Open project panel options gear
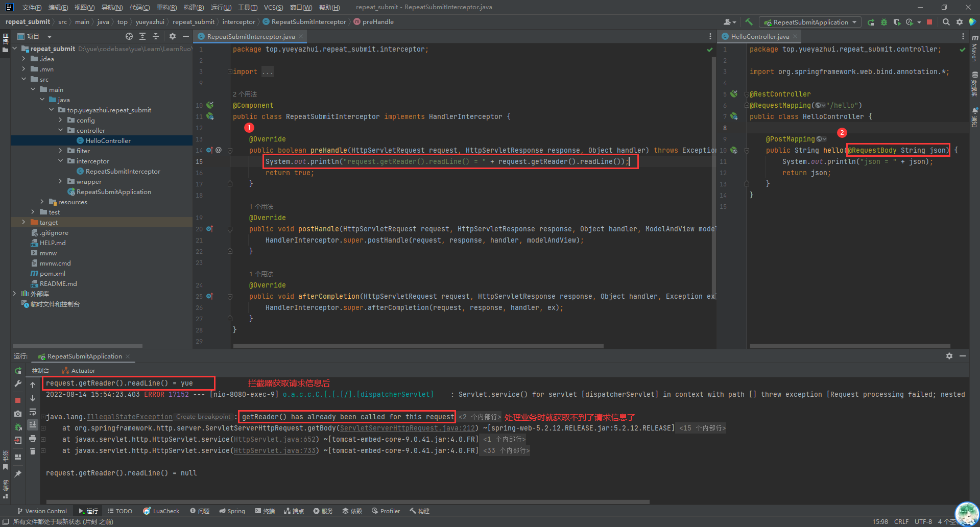 click(x=173, y=36)
